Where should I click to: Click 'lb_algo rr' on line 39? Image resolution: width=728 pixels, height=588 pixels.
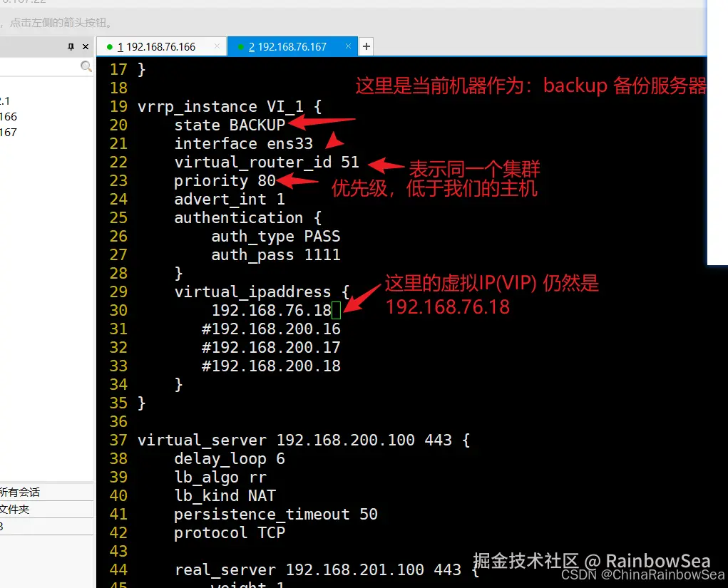coord(220,477)
